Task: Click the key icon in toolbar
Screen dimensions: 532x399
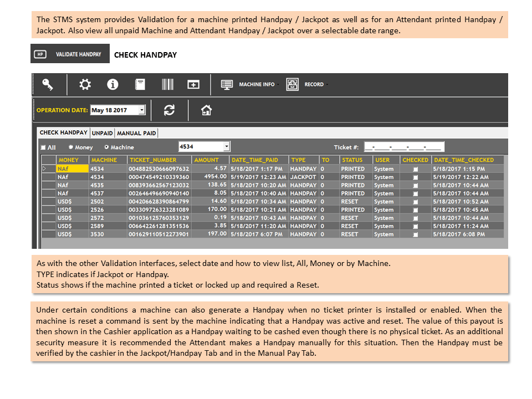Action: 48,84
